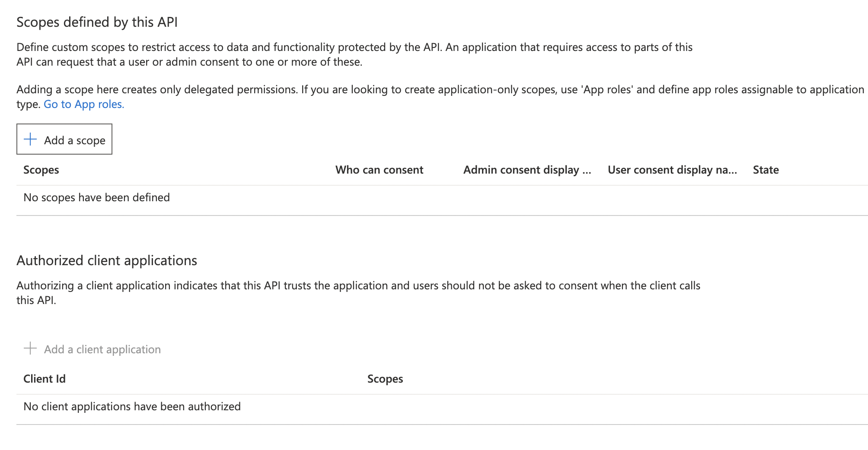Image resolution: width=868 pixels, height=450 pixels.
Task: Click the Client Id column header
Action: [45, 379]
